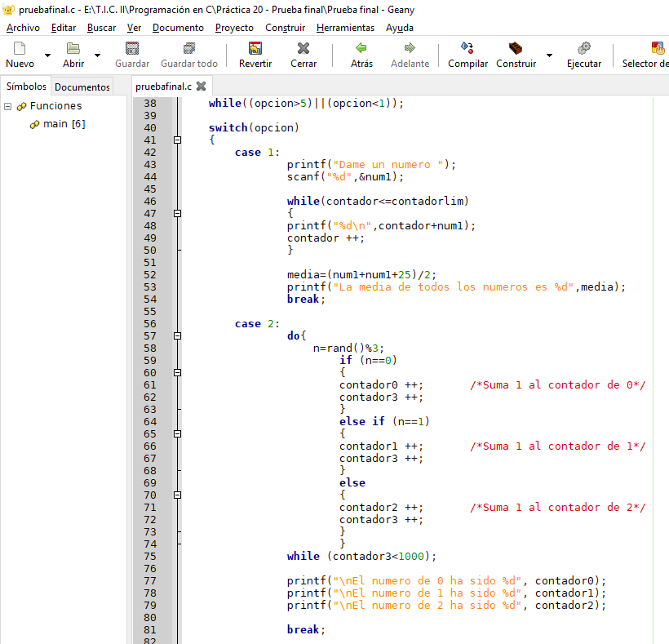Open the Editar menu
The width and height of the screenshot is (669, 644).
tap(64, 28)
